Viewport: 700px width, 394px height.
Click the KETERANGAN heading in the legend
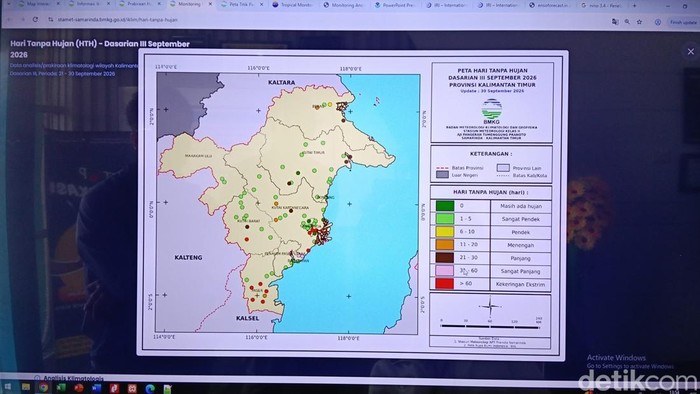click(x=491, y=153)
